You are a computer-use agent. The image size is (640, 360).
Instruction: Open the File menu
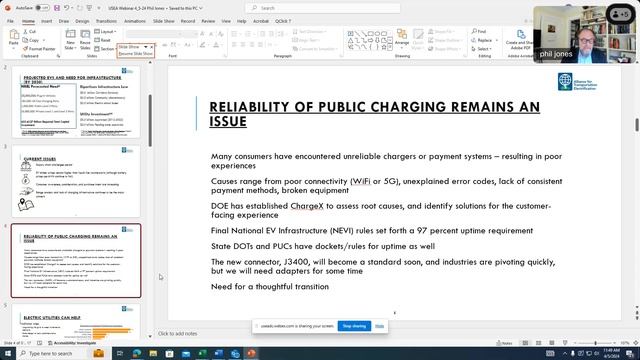point(10,21)
